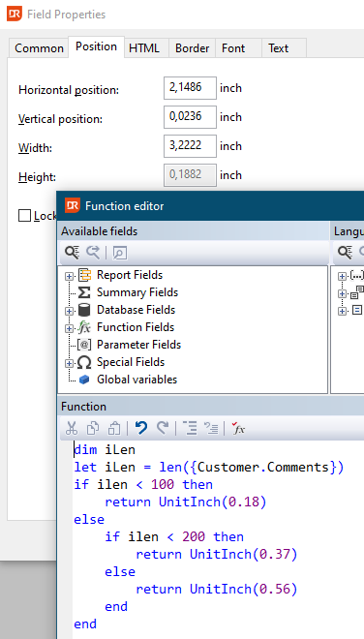Click the Field Properties window logo icon
364x639 pixels.
coord(15,14)
